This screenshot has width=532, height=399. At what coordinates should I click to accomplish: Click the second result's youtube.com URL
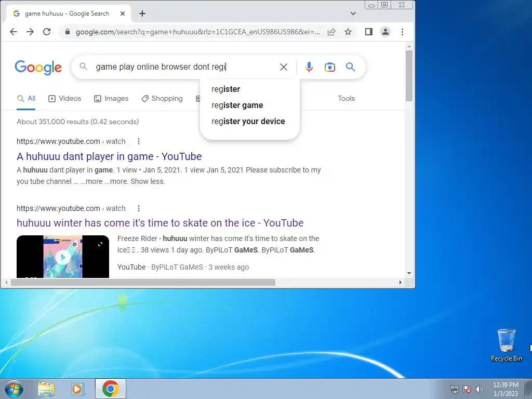pyautogui.click(x=71, y=208)
